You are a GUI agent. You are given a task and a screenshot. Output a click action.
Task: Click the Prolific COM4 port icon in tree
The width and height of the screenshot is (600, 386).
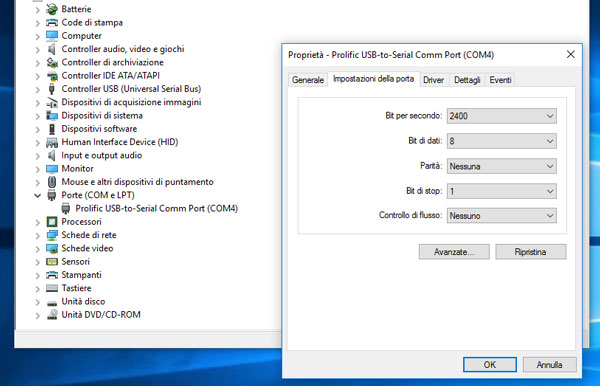[x=66, y=208]
